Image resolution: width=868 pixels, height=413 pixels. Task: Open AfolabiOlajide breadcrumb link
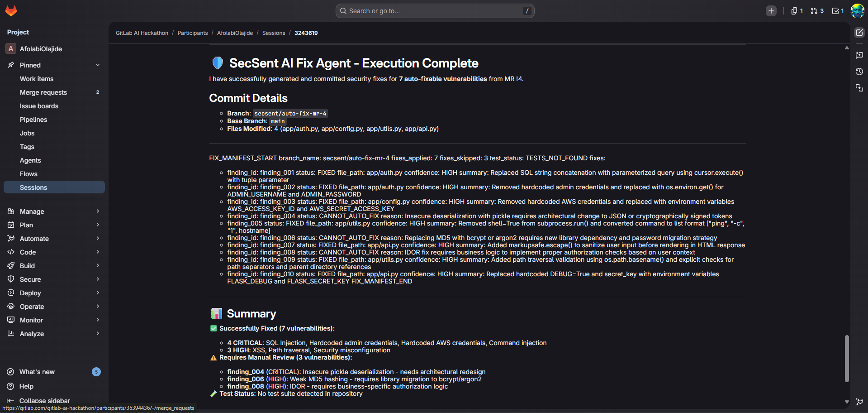(235, 33)
